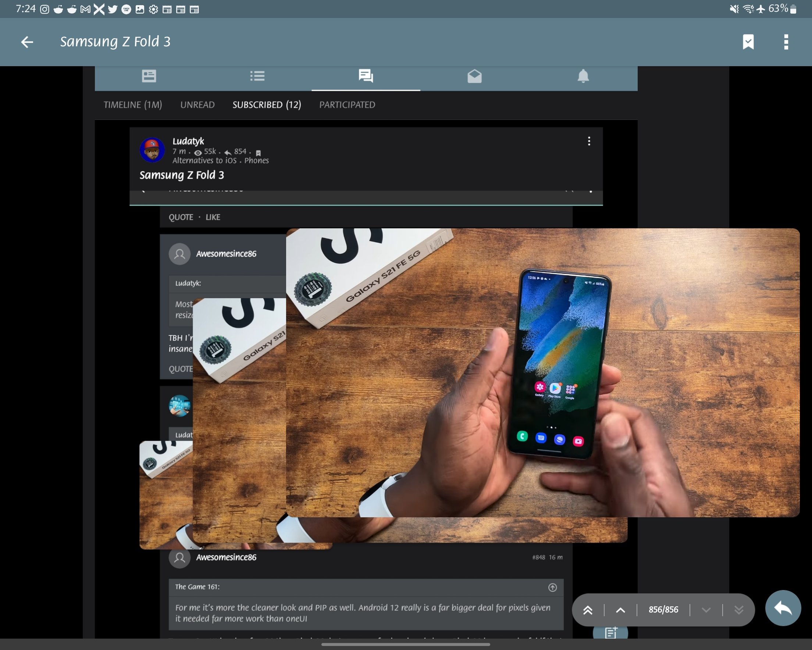Select the conversations icon tab
The height and width of the screenshot is (650, 812).
point(366,76)
